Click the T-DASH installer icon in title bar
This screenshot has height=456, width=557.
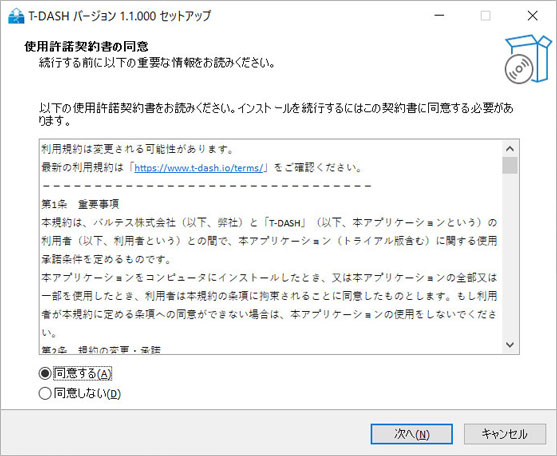16,16
